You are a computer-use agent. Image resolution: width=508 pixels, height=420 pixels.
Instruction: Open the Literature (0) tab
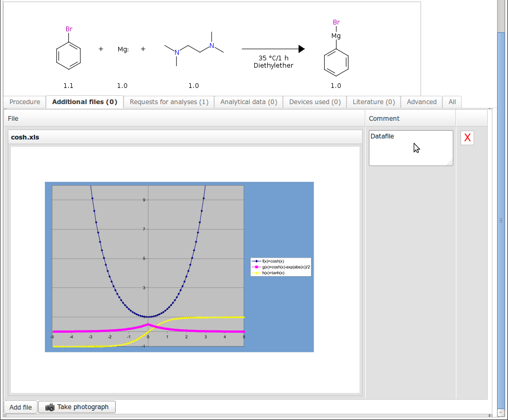pos(374,102)
